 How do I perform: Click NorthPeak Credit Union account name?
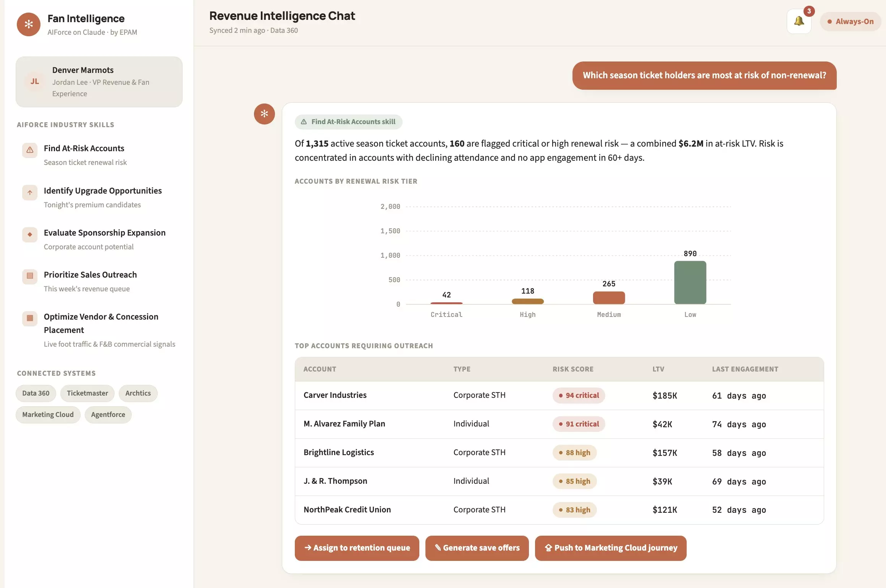click(x=347, y=510)
